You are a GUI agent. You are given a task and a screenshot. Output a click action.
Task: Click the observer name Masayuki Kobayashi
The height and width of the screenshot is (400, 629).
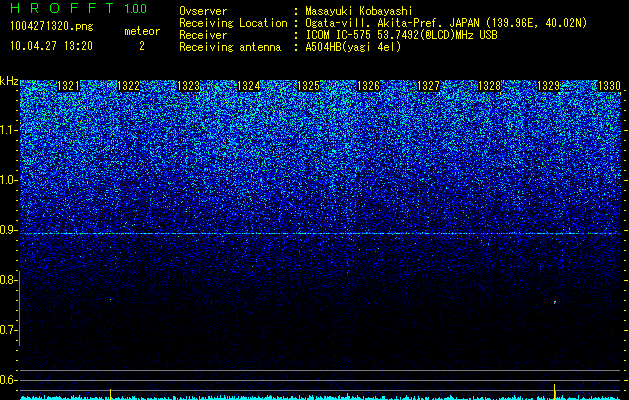click(x=359, y=11)
